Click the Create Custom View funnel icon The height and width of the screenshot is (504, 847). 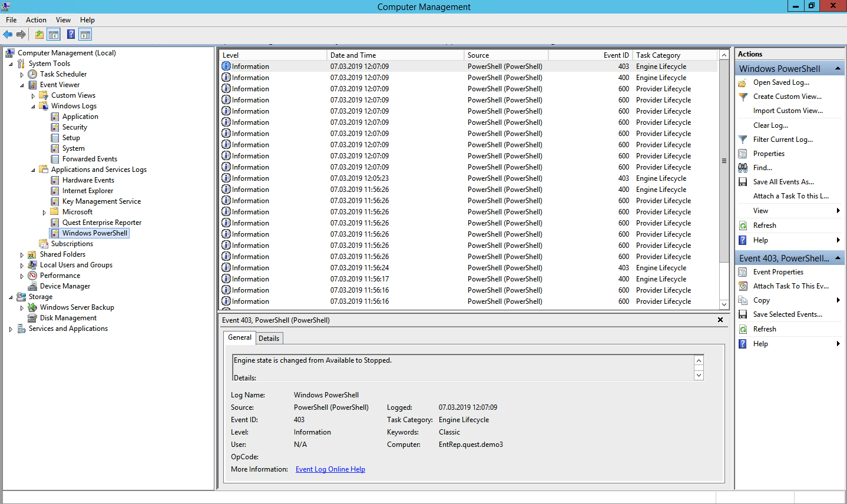(743, 97)
